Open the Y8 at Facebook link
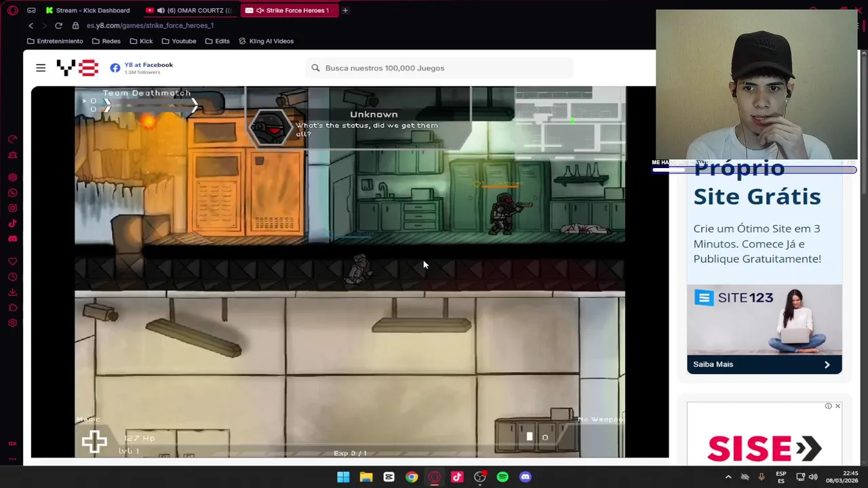This screenshot has width=868, height=488. 149,65
